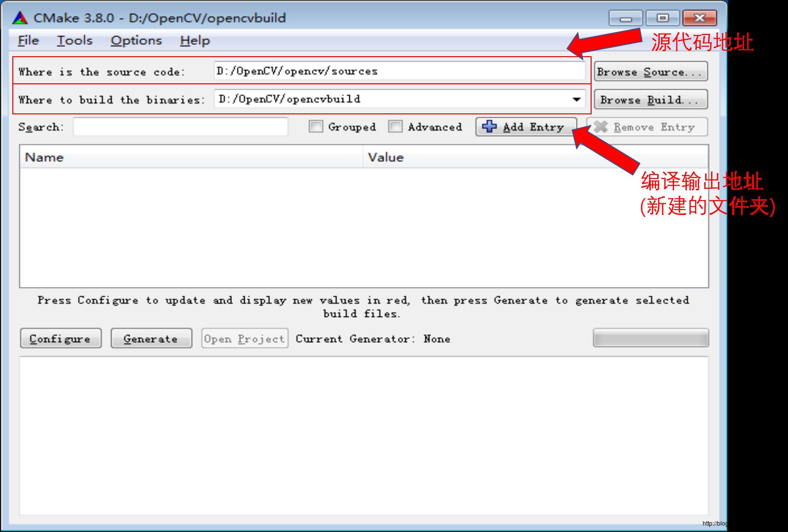Close the CMake window
This screenshot has width=788, height=532.
699,18
